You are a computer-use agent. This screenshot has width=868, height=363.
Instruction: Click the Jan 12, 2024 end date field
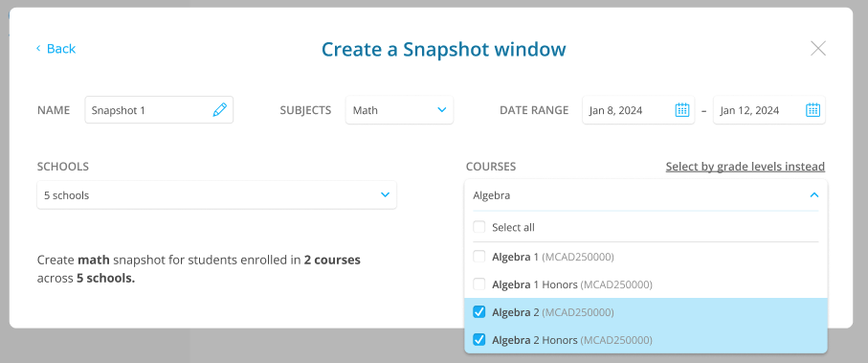768,110
